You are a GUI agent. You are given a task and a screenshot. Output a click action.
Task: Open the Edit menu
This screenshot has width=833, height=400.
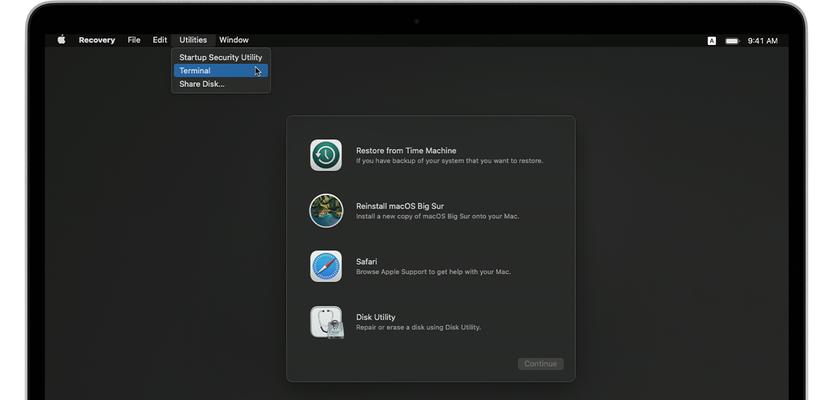tap(159, 40)
